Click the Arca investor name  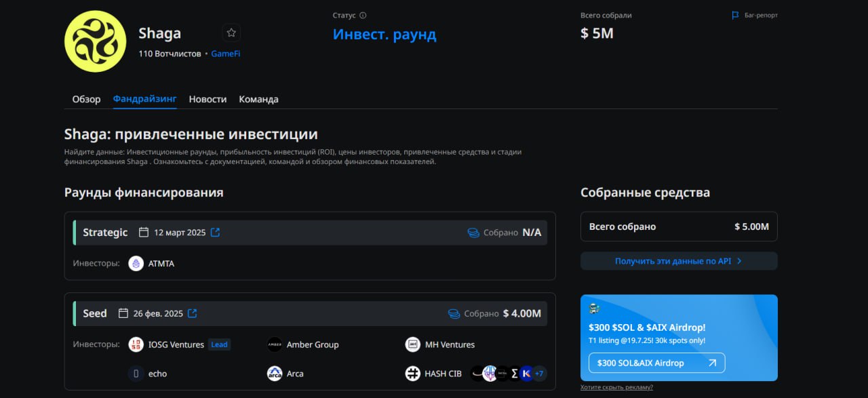(x=295, y=374)
